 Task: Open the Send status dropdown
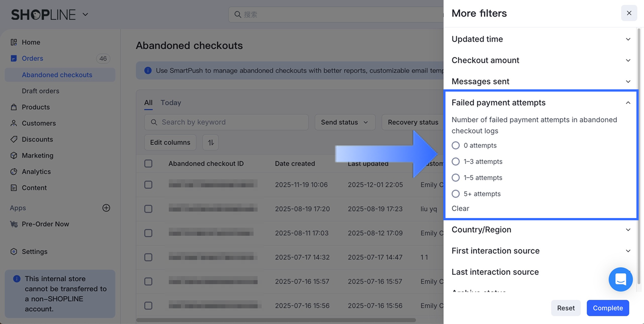pos(345,122)
